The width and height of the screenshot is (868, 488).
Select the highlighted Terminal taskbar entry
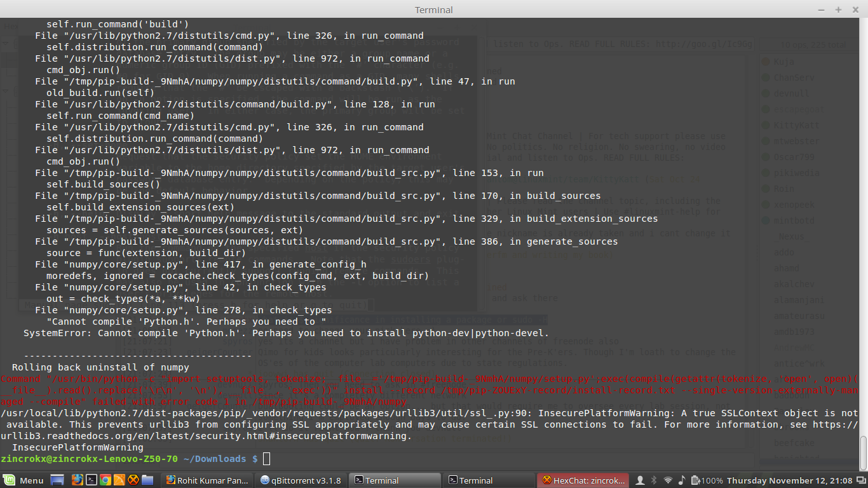click(395, 480)
